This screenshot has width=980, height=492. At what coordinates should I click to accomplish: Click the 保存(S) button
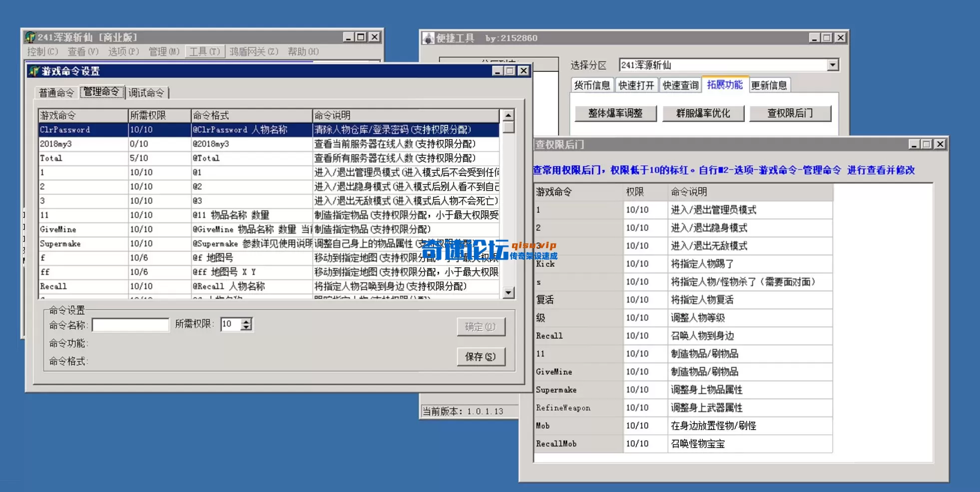tap(481, 357)
